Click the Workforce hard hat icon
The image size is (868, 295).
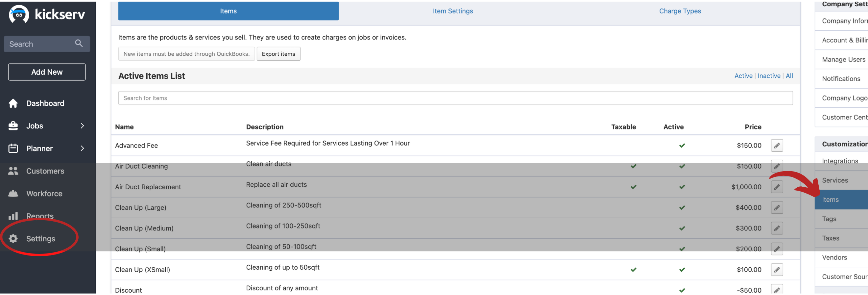(x=13, y=194)
